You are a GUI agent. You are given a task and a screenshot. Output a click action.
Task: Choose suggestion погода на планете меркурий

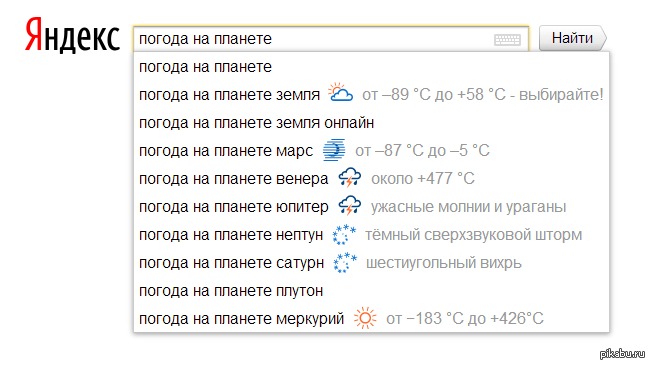point(371,319)
